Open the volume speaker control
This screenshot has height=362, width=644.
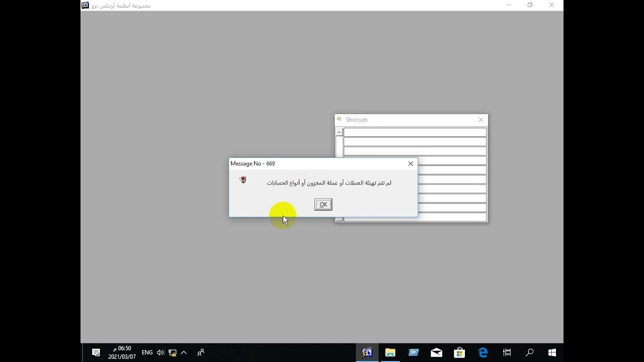click(x=160, y=352)
